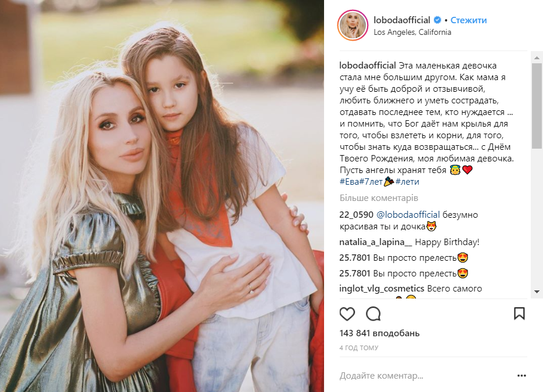Click the verified badge next to lobodaofficial
This screenshot has height=392, width=543.
coord(437,20)
